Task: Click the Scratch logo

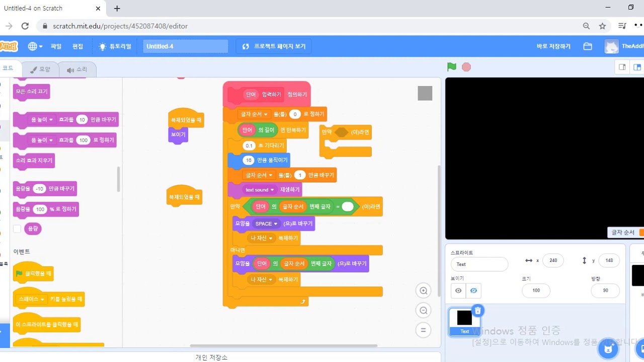Action: coord(9,46)
